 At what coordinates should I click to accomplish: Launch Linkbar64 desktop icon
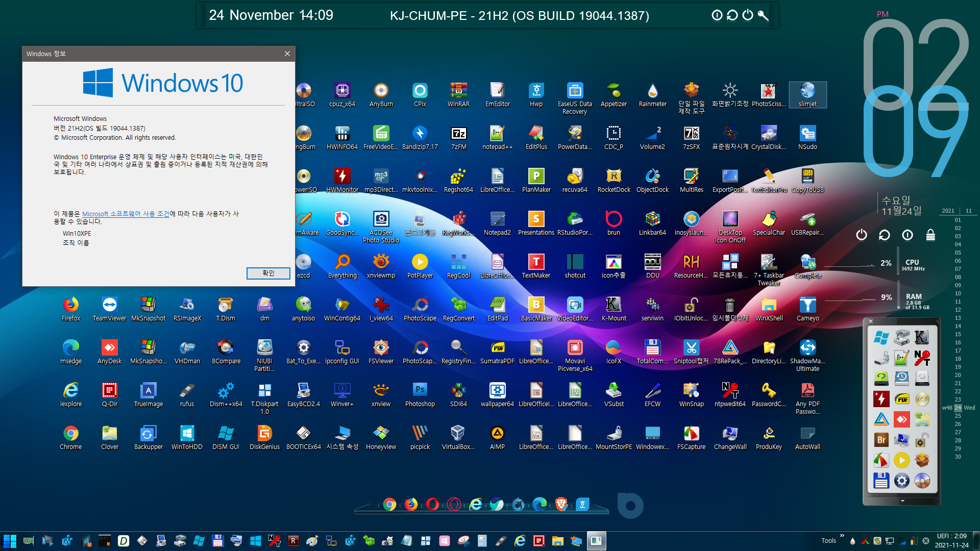tap(652, 223)
